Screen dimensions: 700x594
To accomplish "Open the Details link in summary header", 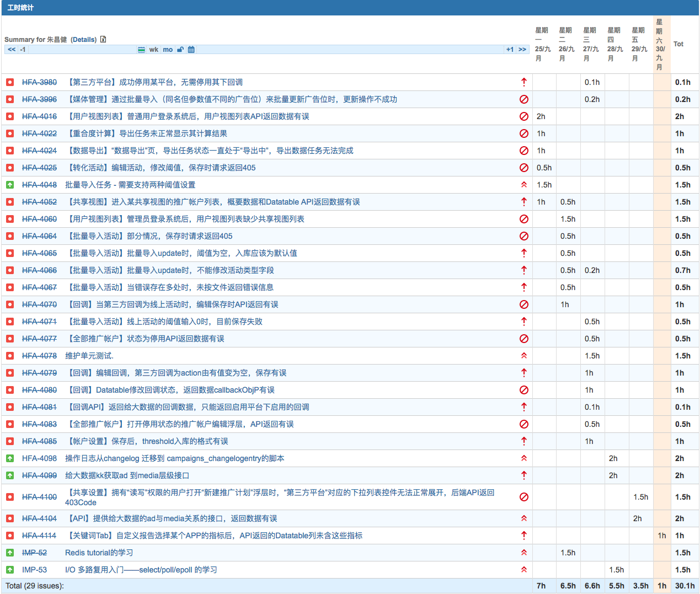I will [84, 40].
